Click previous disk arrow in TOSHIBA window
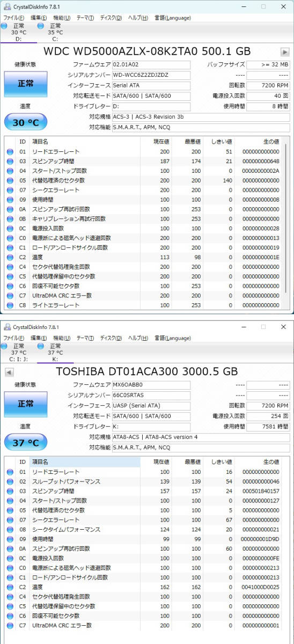 coord(9,372)
